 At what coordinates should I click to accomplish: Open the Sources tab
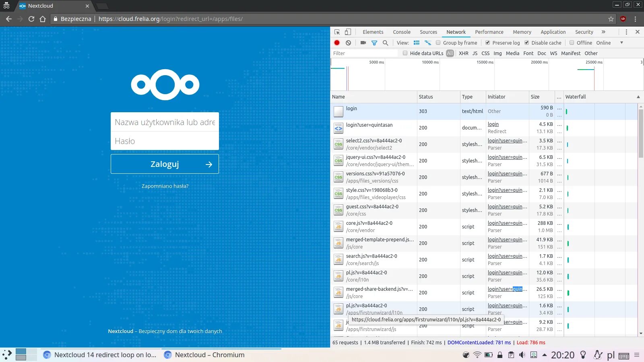point(428,32)
